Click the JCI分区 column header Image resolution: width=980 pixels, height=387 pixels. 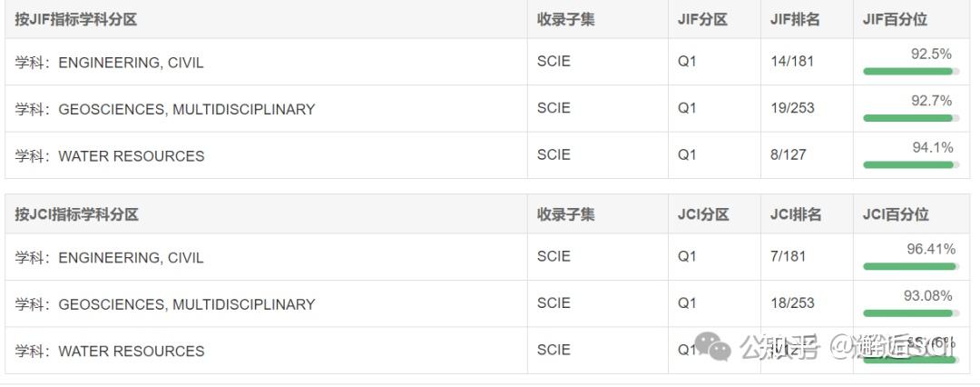[703, 214]
